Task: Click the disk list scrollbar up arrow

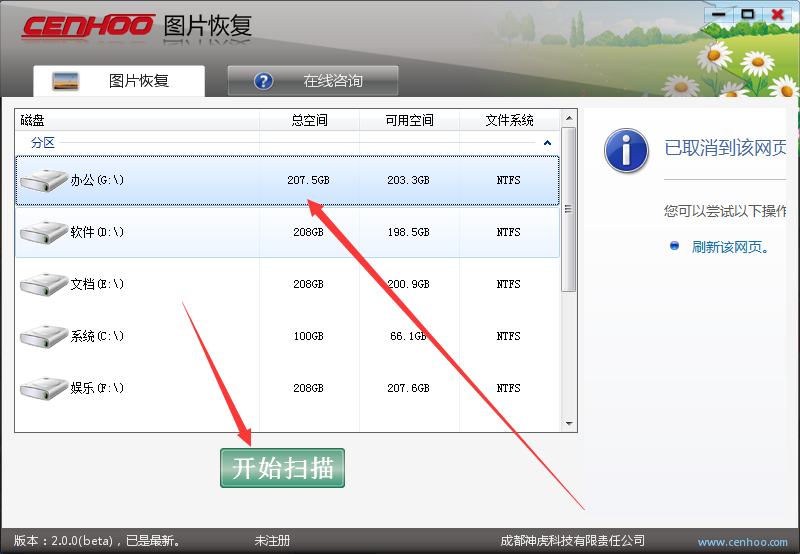Action: pyautogui.click(x=569, y=118)
